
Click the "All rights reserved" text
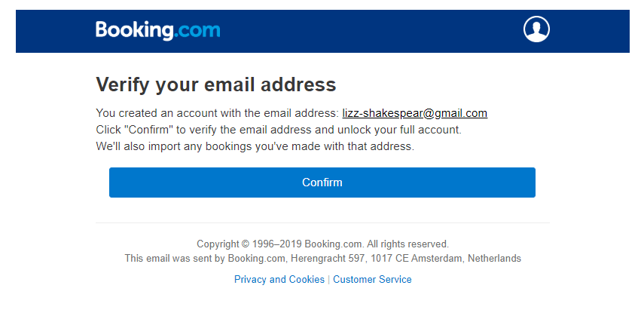(407, 244)
